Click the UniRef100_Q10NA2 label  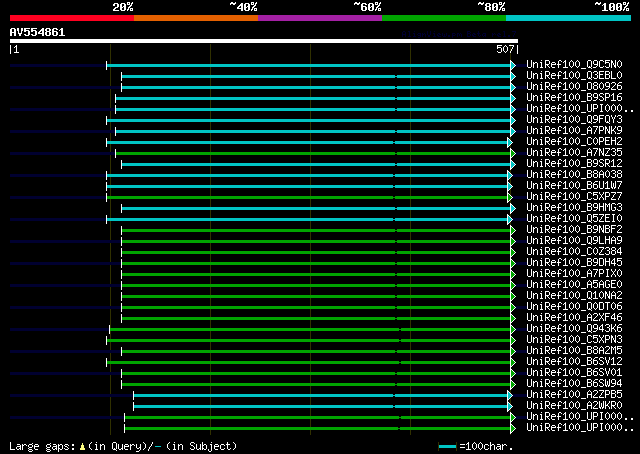[574, 296]
